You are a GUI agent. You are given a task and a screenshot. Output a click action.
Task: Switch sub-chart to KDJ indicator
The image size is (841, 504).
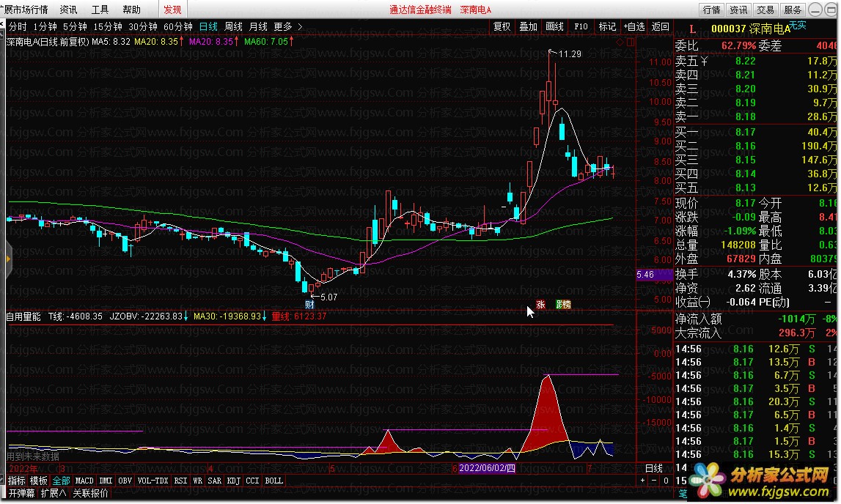point(233,481)
